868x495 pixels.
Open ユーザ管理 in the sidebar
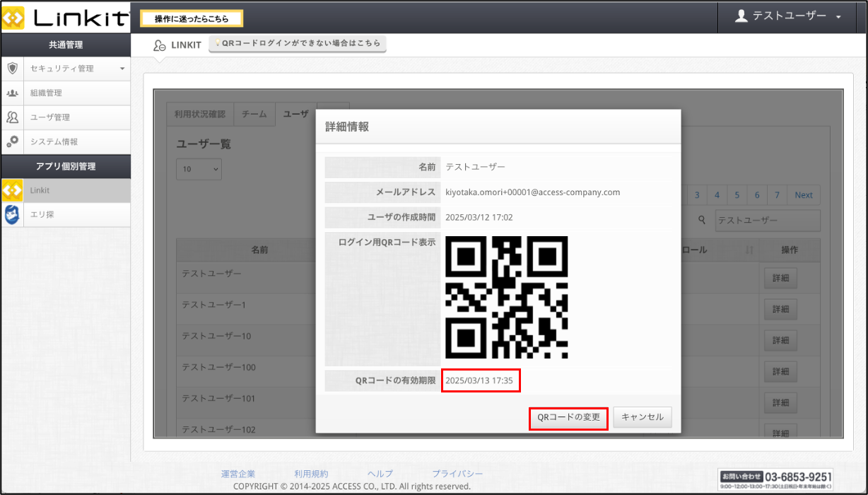point(66,117)
